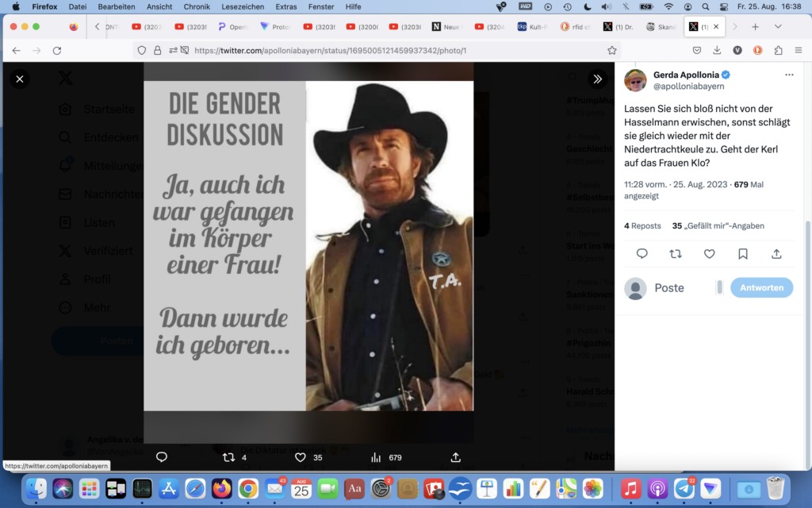Click the Antworten button
Image resolution: width=812 pixels, height=508 pixels.
coord(761,288)
